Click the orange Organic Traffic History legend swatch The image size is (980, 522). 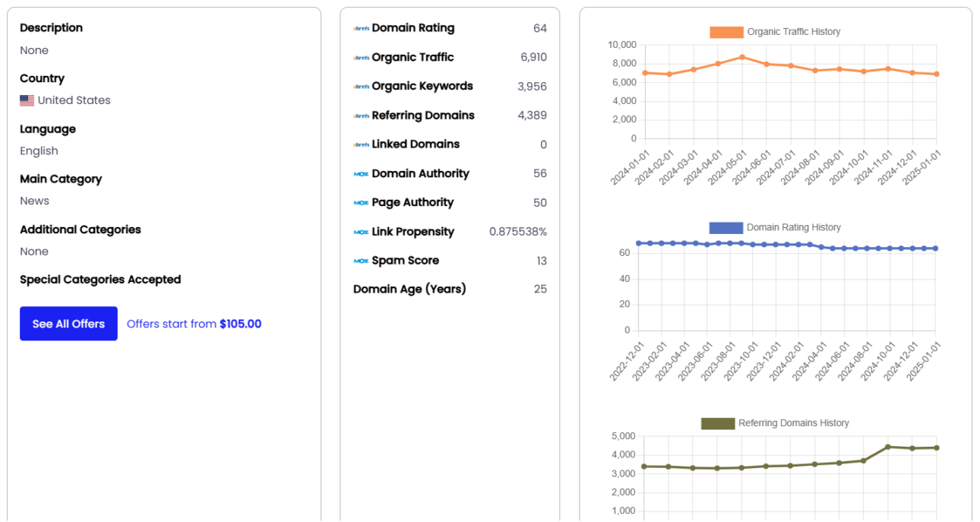pos(726,32)
